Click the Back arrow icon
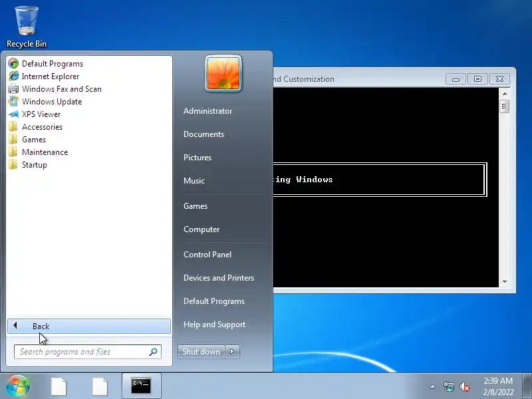Screen dimensions: 532x399 click(x=15, y=326)
